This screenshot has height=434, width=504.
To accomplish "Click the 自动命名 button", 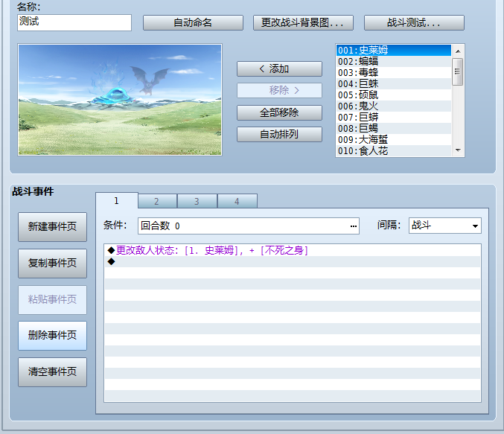I will pyautogui.click(x=193, y=22).
